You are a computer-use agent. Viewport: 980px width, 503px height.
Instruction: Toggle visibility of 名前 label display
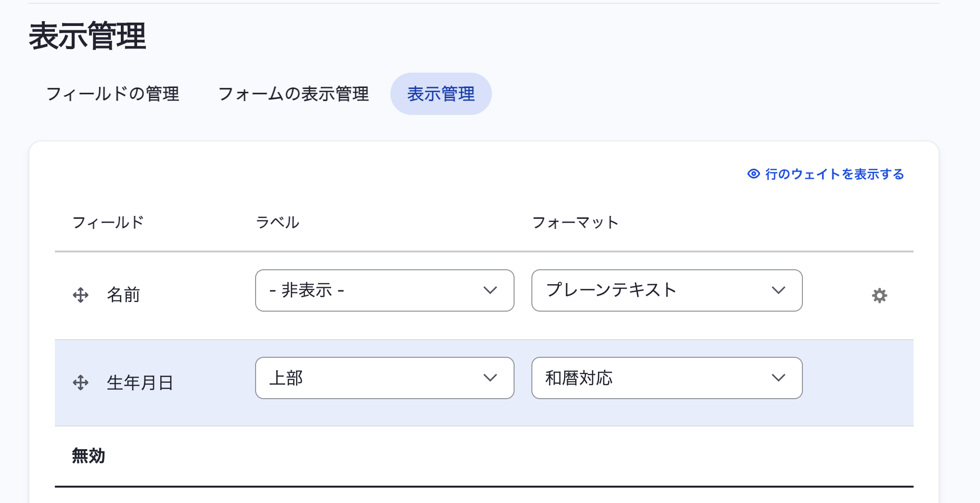[384, 290]
